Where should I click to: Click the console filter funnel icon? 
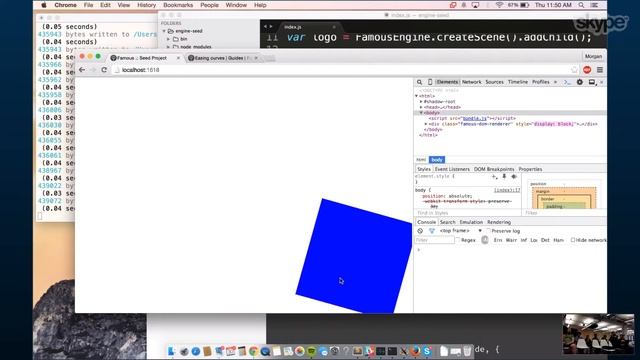click(x=432, y=231)
